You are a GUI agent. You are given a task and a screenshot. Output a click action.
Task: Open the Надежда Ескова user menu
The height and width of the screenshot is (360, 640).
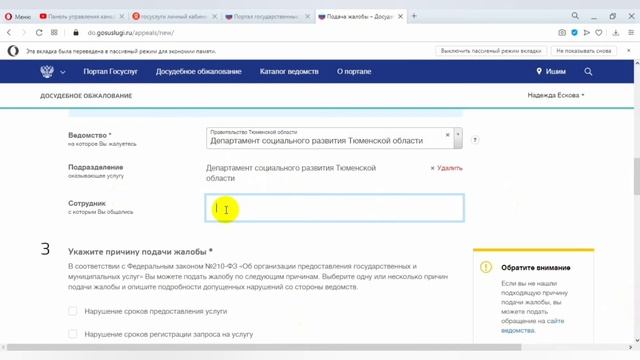(556, 95)
